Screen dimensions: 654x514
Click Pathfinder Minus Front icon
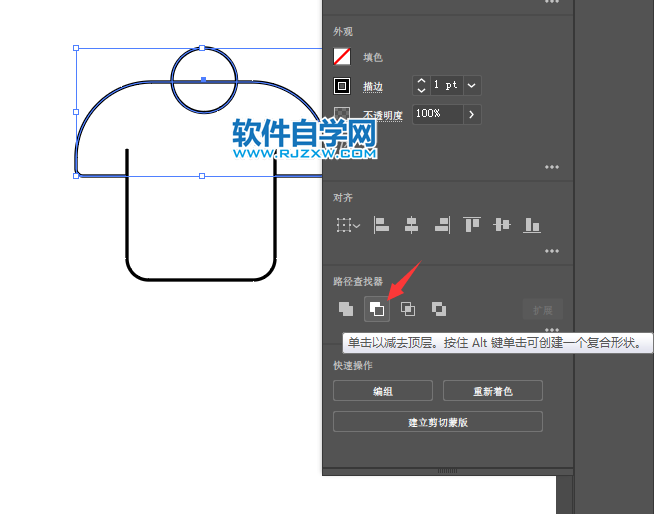click(x=377, y=309)
